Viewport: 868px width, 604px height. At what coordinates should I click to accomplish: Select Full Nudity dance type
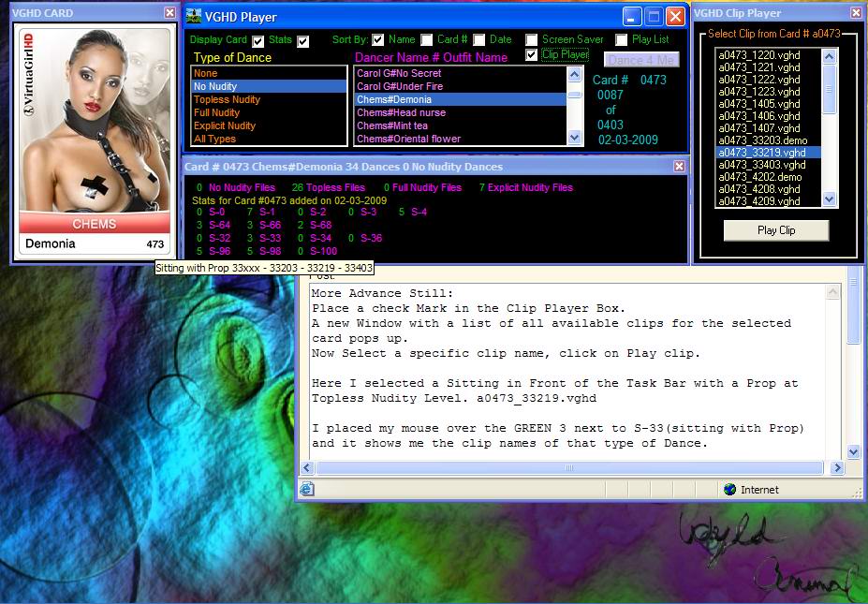(x=269, y=112)
